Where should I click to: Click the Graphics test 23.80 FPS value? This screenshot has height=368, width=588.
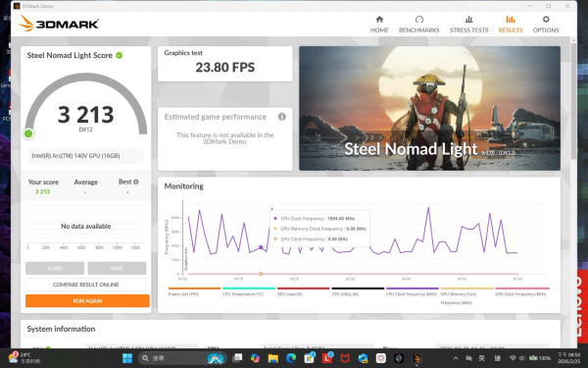pyautogui.click(x=225, y=67)
